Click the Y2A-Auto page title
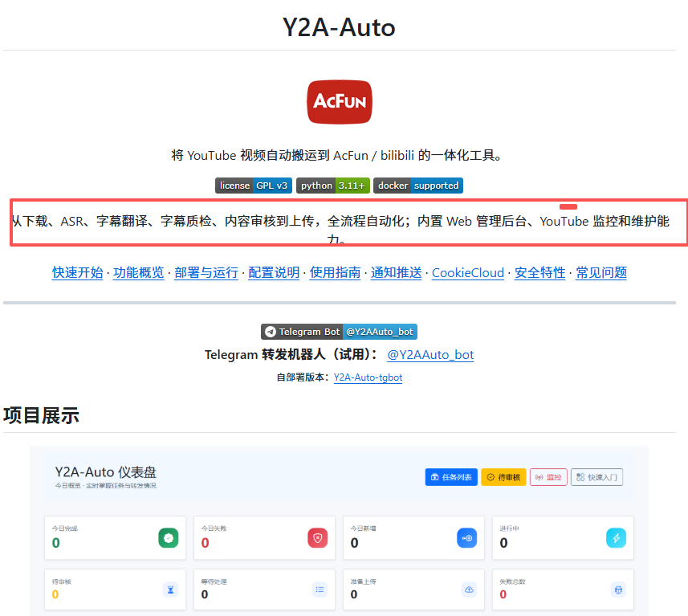Screen dimensions: 688x616 point(339,27)
